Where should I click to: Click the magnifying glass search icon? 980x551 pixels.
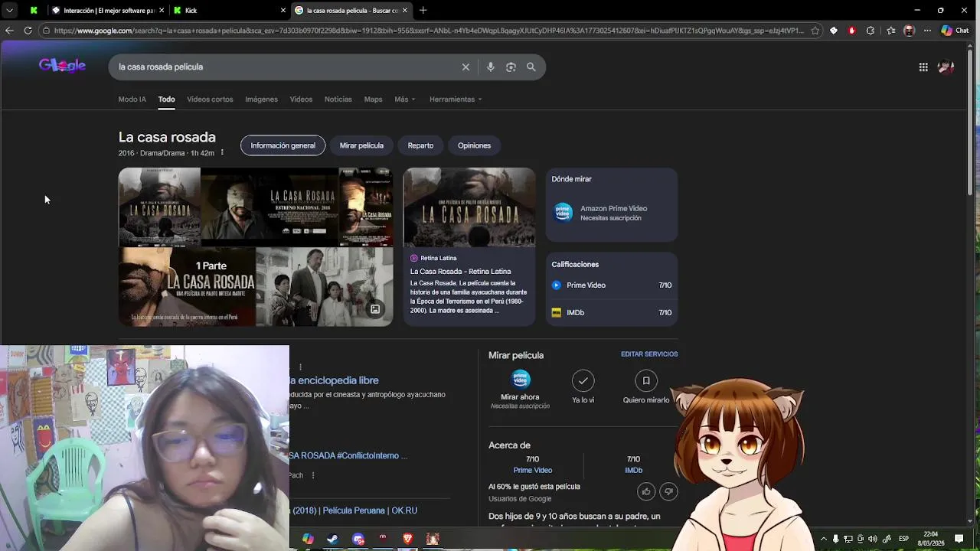(531, 67)
